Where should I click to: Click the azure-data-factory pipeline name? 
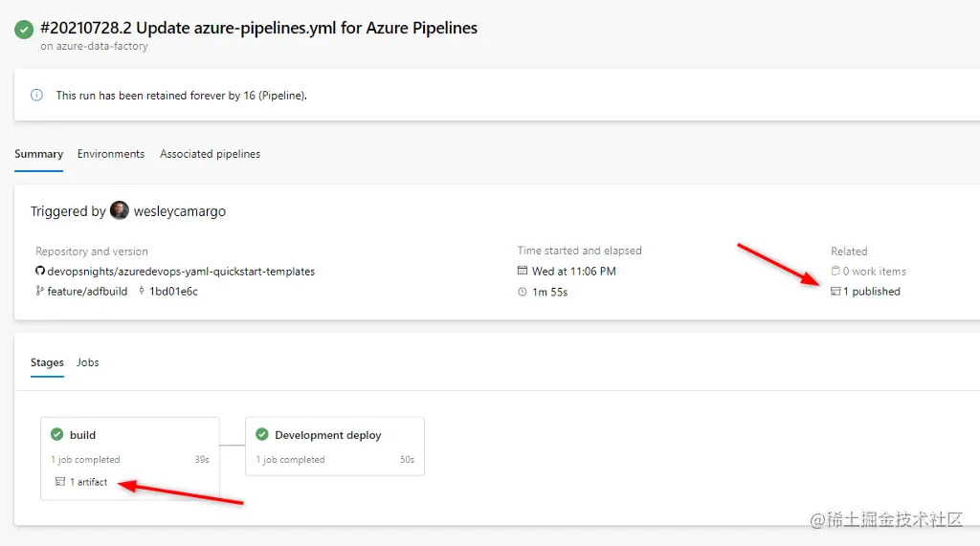pos(101,46)
